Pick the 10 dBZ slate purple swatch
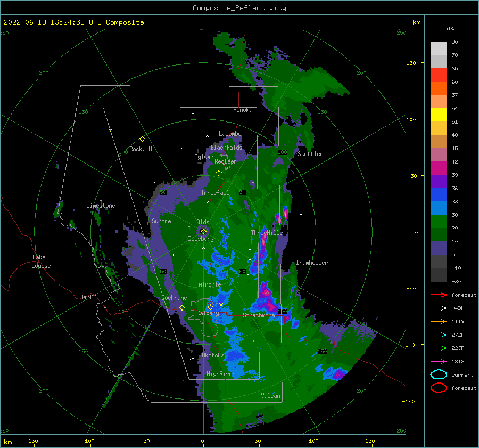The width and height of the screenshot is (479, 448). [439, 248]
